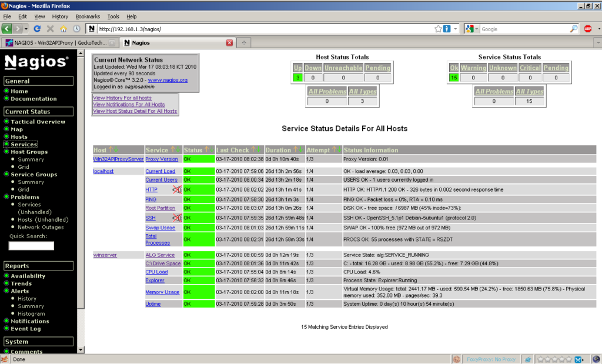
Task: Click notifications disabled icon in SSH row
Action: click(x=177, y=218)
